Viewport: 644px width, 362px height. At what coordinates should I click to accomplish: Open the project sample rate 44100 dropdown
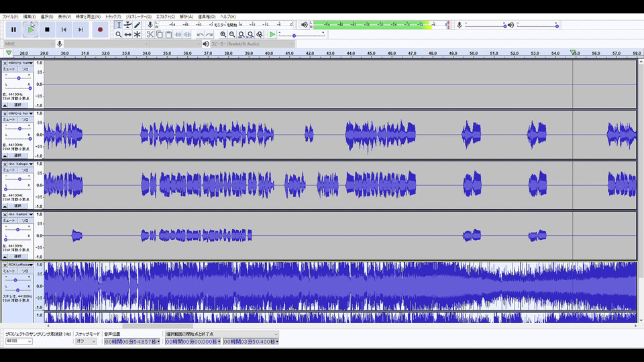click(19, 341)
